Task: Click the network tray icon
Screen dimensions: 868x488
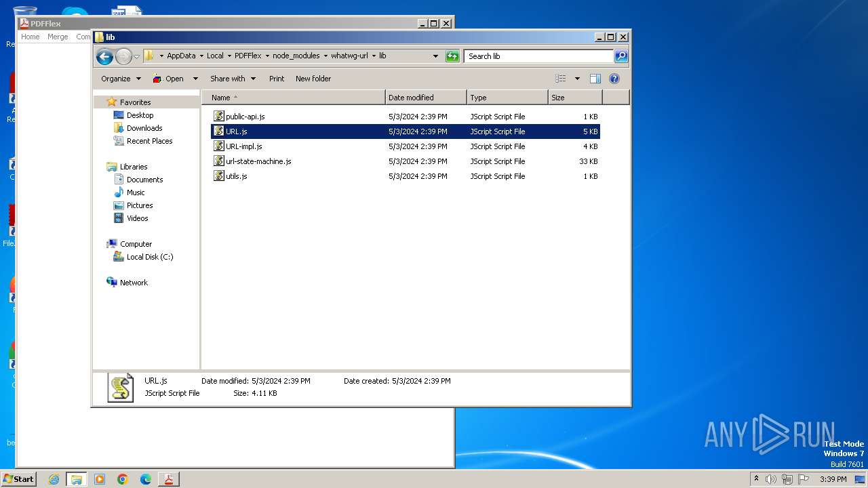Action: (x=787, y=479)
